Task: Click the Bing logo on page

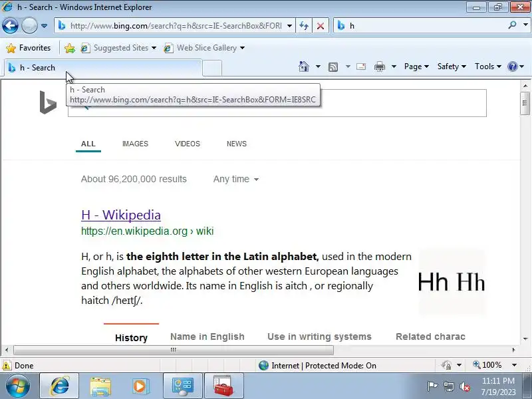Action: coord(48,102)
